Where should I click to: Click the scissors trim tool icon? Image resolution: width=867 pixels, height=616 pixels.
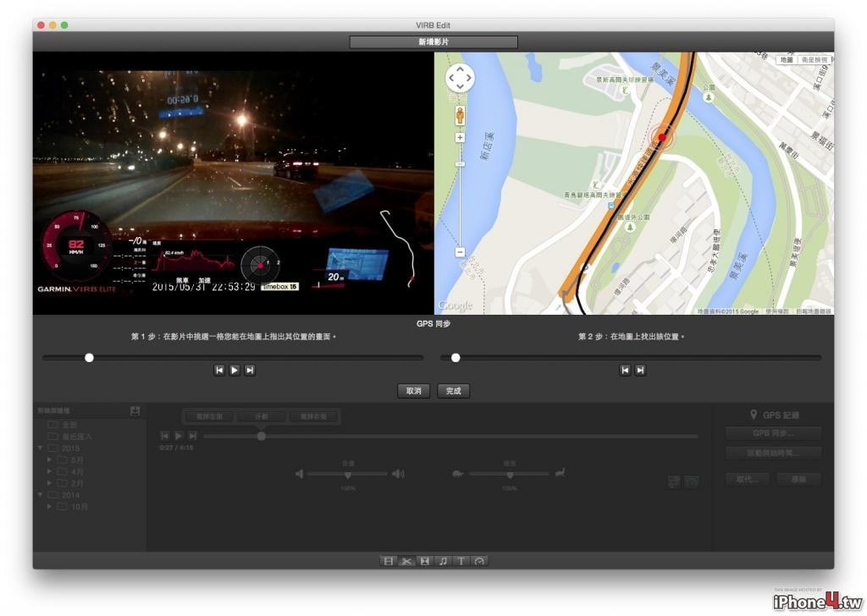click(406, 561)
